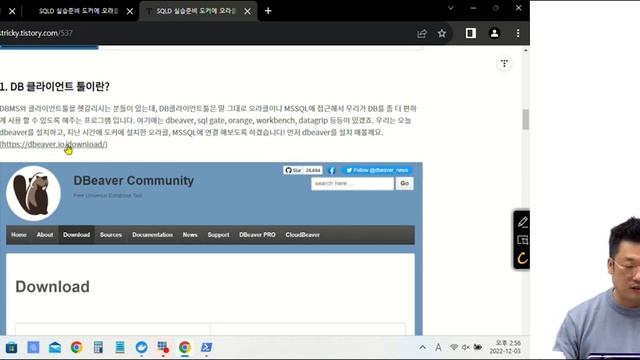Click the tab search chevron in title bar
The height and width of the screenshot is (360, 640).
pos(451,8)
